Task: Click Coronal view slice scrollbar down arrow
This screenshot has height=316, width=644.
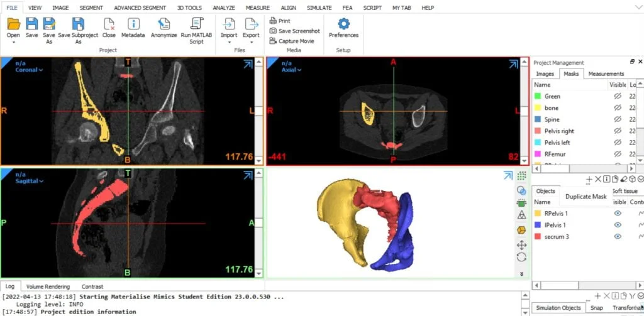Action: coord(258,160)
